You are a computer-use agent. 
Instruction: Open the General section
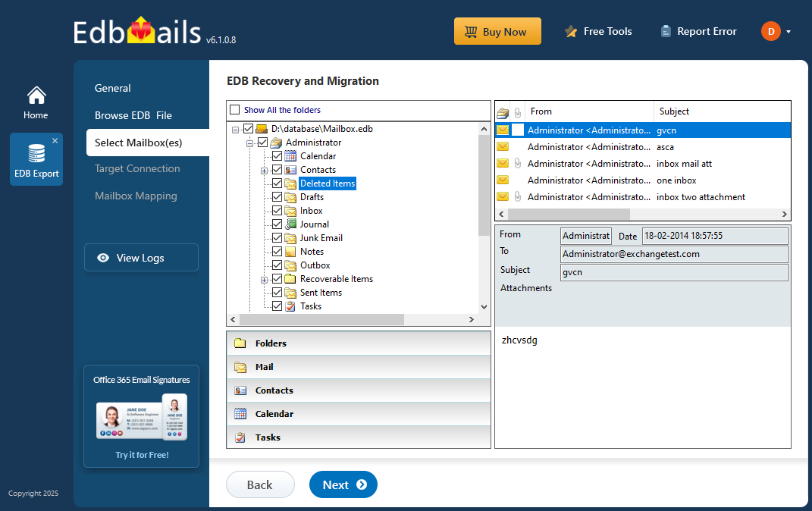pyautogui.click(x=112, y=87)
